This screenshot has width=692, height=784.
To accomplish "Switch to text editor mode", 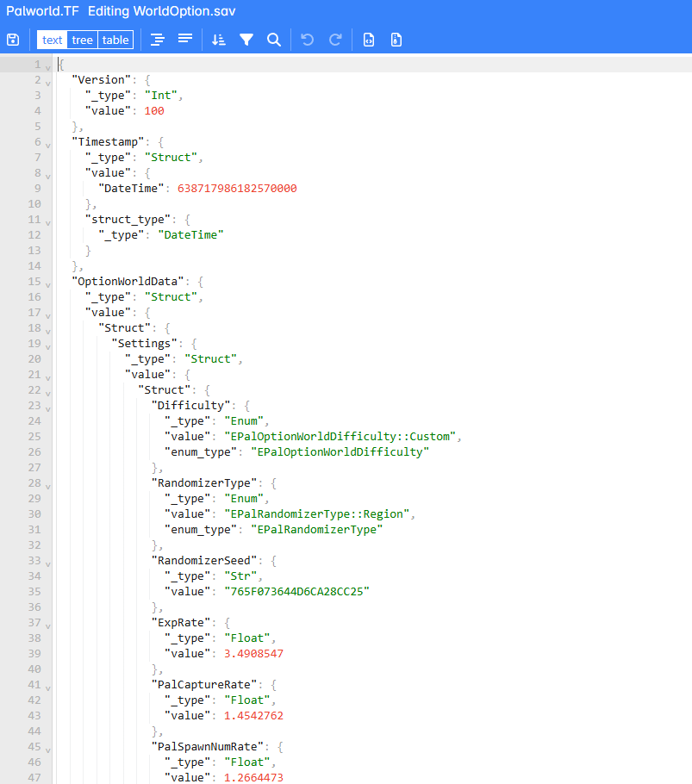I will [x=52, y=40].
